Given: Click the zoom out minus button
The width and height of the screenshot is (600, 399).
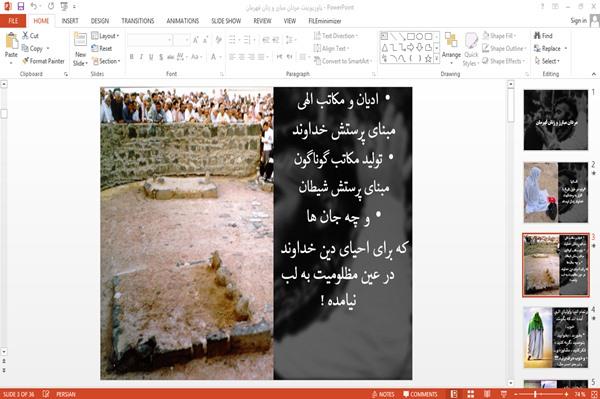Looking at the screenshot, I should coord(516,394).
